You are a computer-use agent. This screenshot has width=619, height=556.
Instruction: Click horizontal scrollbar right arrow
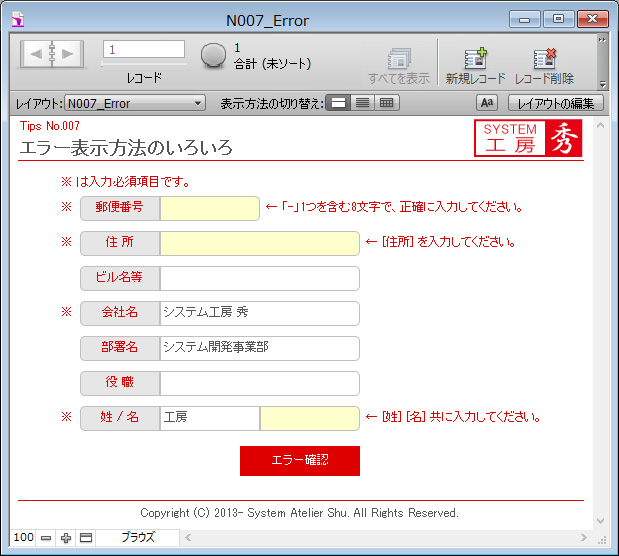583,537
